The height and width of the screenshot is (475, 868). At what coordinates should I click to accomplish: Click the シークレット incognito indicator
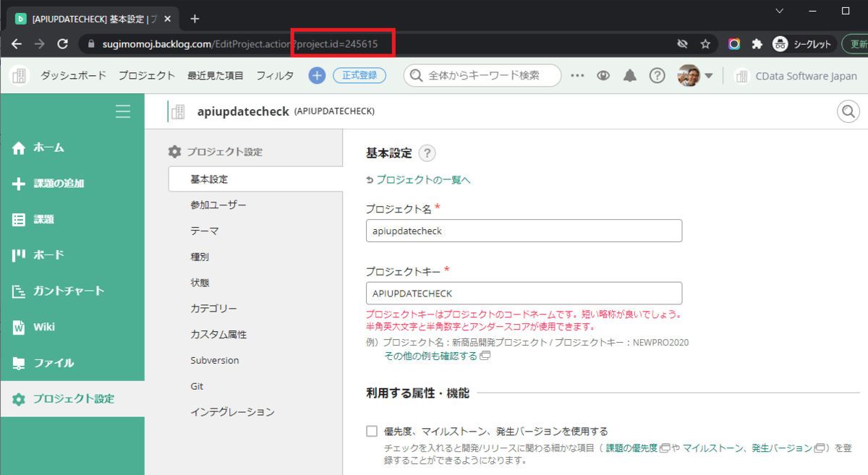pyautogui.click(x=804, y=44)
